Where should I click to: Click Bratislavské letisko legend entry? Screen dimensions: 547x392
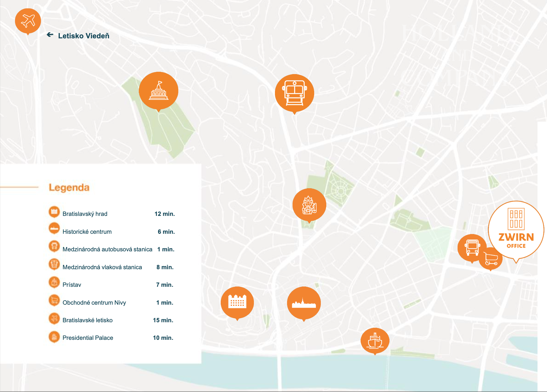pos(87,320)
